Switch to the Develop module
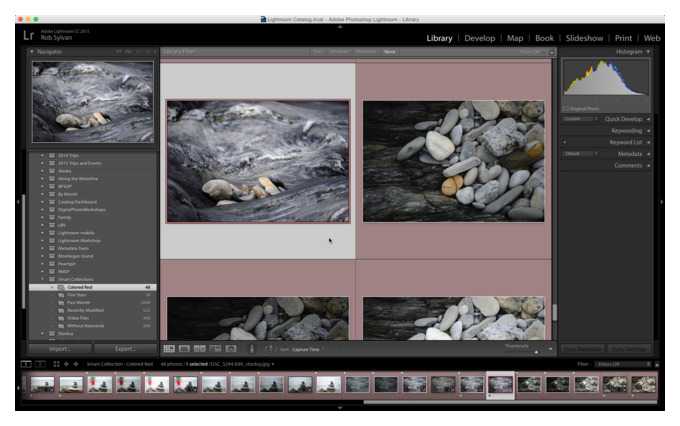 click(x=479, y=38)
